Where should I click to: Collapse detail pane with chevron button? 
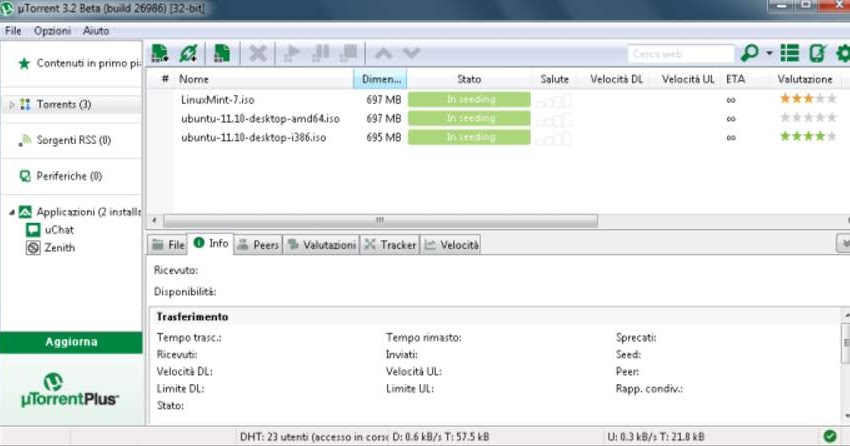point(843,244)
